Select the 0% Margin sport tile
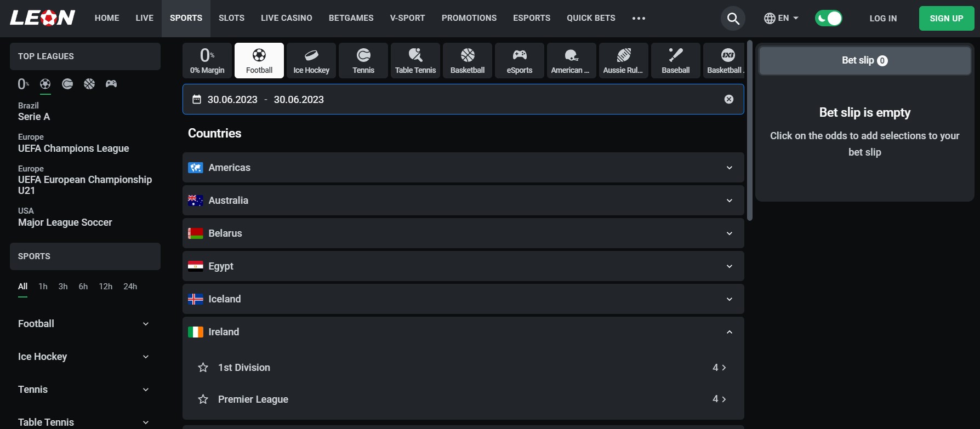This screenshot has height=429, width=980. click(207, 60)
